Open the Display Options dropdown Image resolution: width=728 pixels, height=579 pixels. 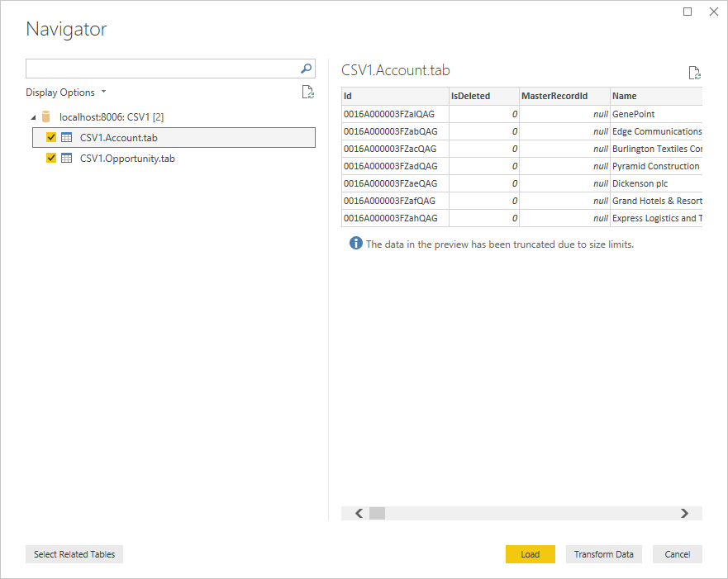point(65,93)
